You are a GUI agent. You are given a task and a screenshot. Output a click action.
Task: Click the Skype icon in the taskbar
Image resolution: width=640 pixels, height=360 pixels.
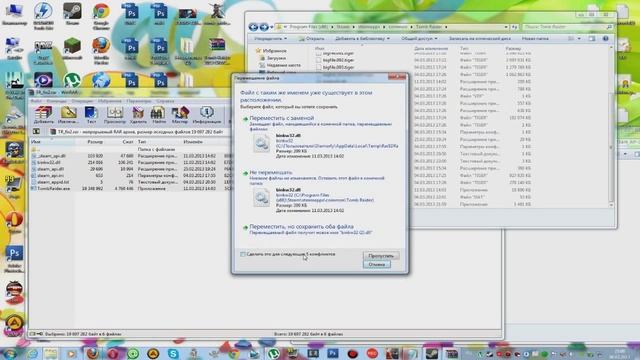click(x=173, y=353)
